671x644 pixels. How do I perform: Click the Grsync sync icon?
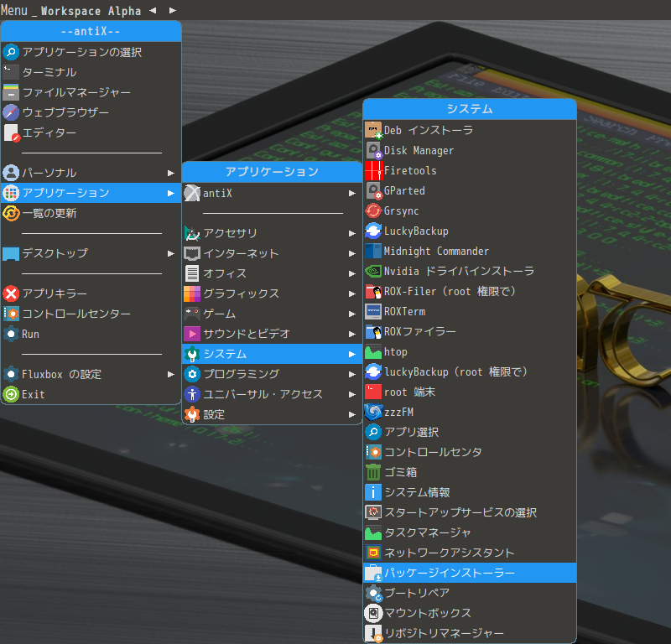[373, 210]
